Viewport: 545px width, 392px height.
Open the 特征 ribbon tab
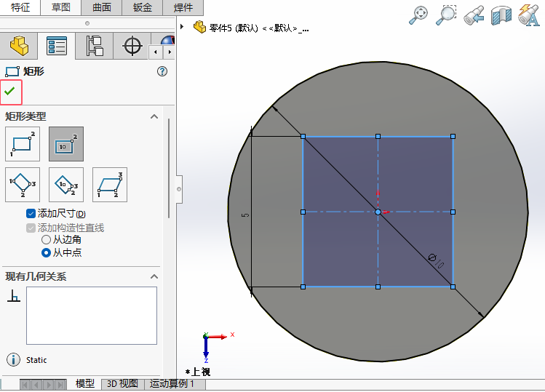coord(20,7)
